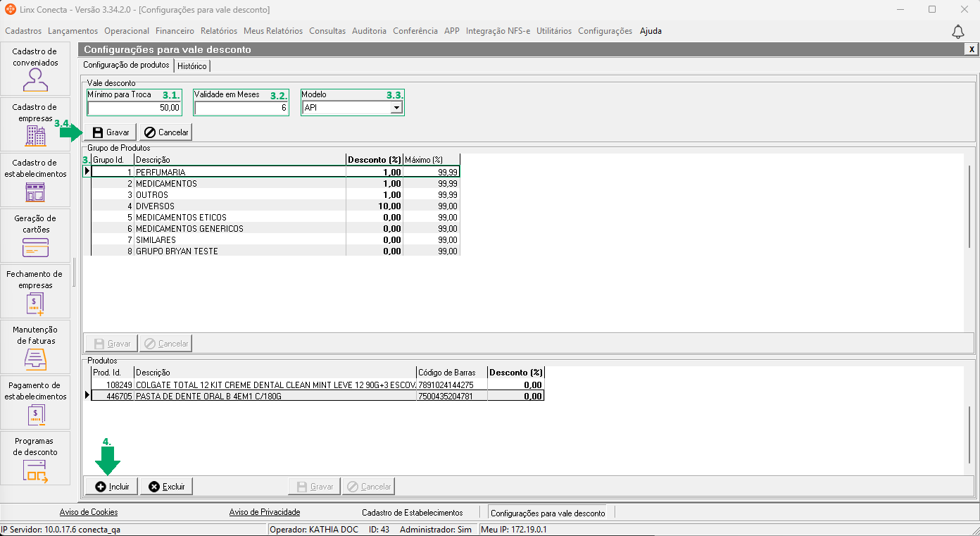This screenshot has height=536, width=980.
Task: Select the MEDICAMENTOS ETICOS group row
Action: tap(276, 217)
